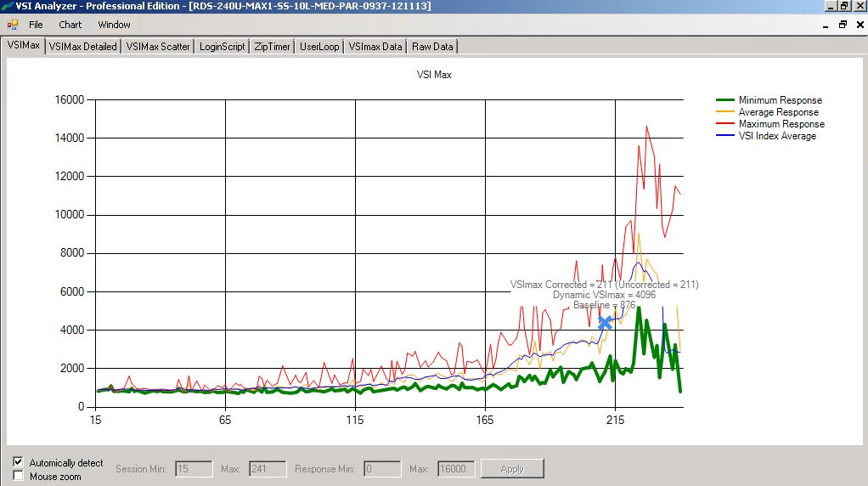This screenshot has height=486, width=868.
Task: Expand the Window menu
Action: pyautogui.click(x=114, y=25)
